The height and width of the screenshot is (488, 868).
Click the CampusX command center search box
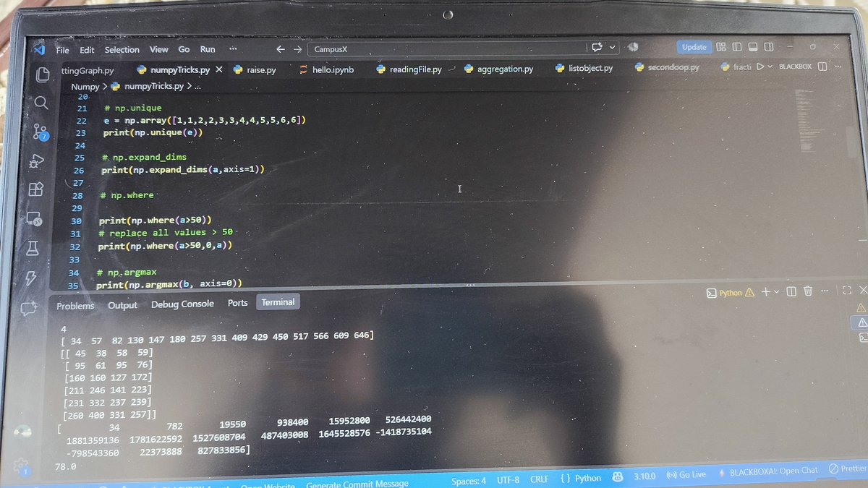coord(447,48)
